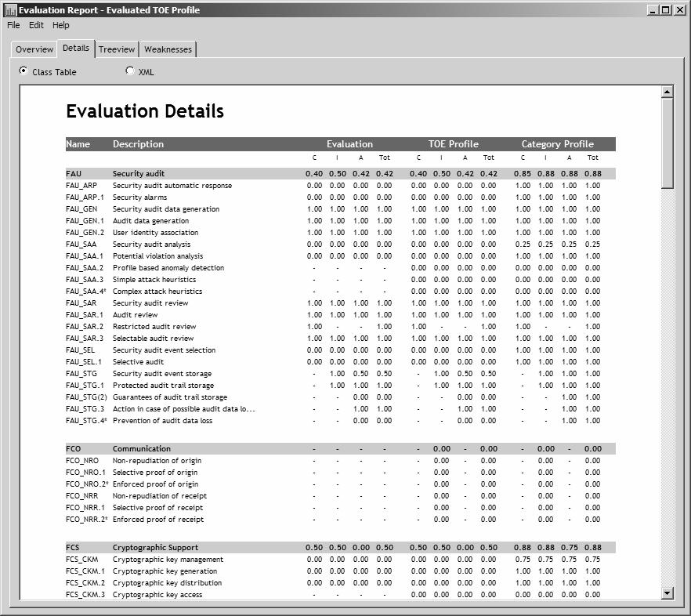Click the Evaluation column group header
The height and width of the screenshot is (616, 691).
(x=349, y=144)
